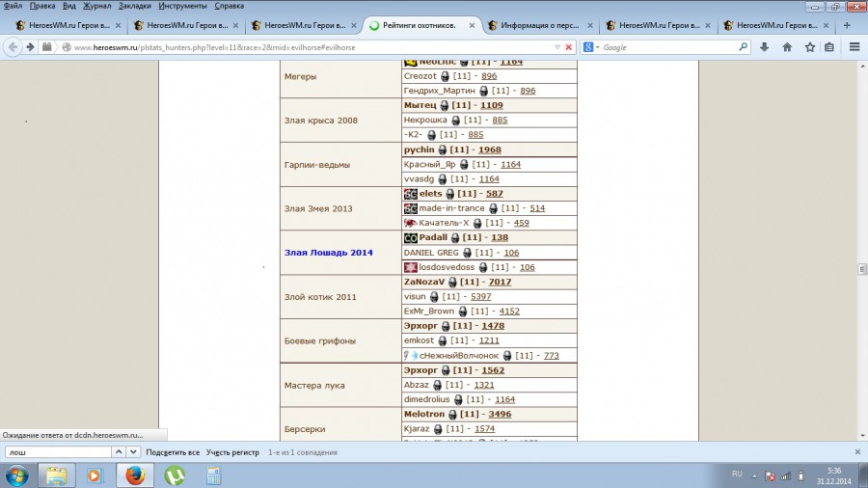Open the Firefox hamburger menu

click(x=854, y=47)
